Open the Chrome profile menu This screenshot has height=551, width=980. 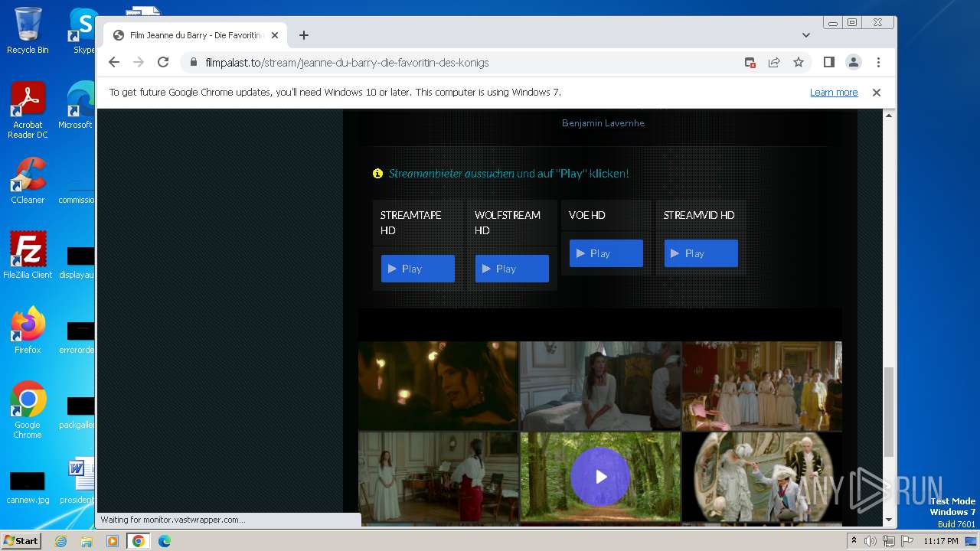pos(853,63)
